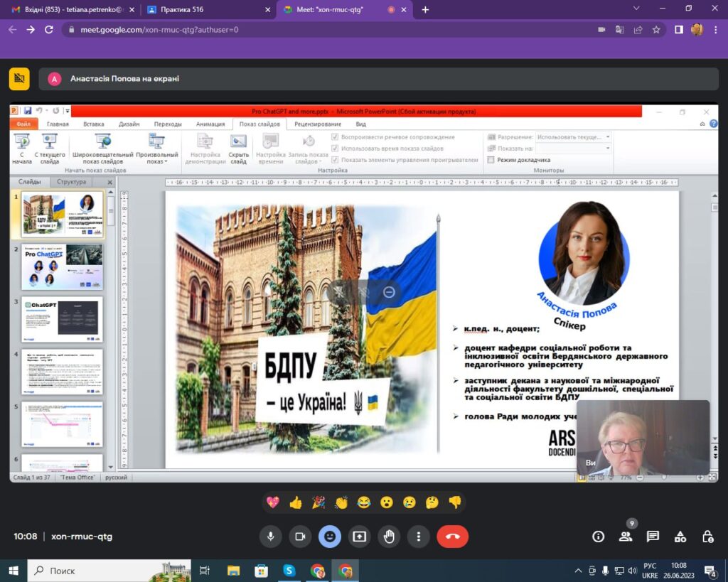Send the clapping hands emoji reaction
728x582 pixels.
pyautogui.click(x=341, y=502)
